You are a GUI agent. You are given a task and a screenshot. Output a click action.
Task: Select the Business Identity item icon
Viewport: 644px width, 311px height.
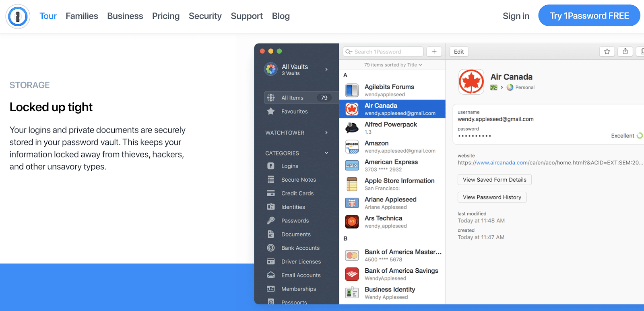point(352,293)
